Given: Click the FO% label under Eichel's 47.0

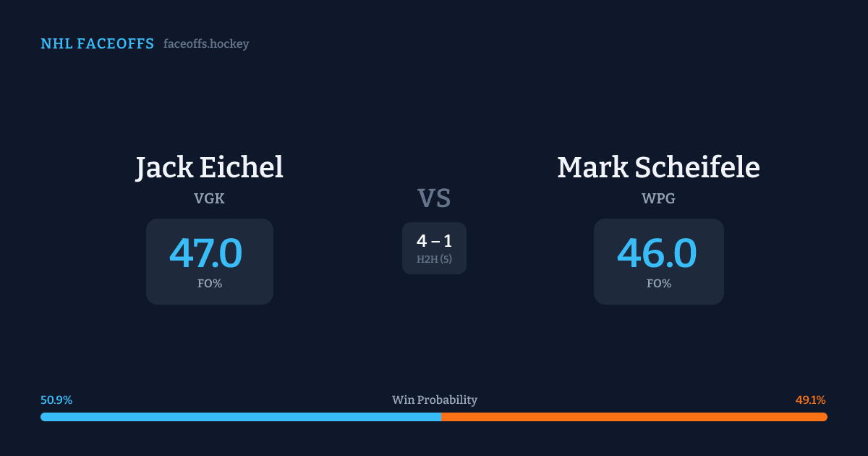Looking at the screenshot, I should click(x=210, y=284).
